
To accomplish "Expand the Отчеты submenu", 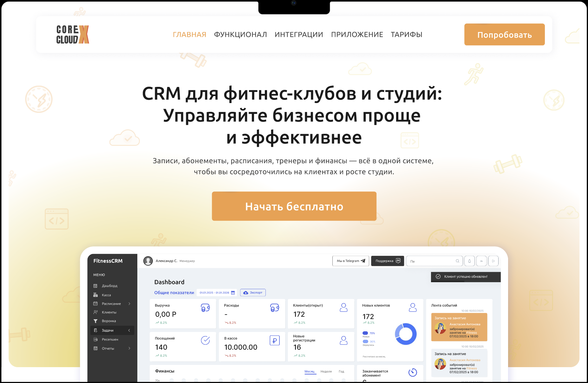I will coord(129,348).
